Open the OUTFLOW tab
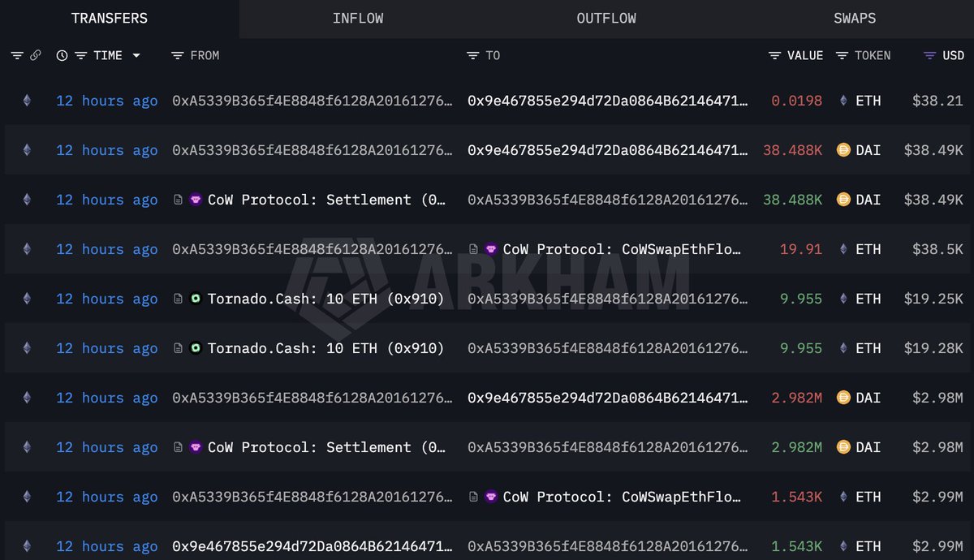The width and height of the screenshot is (974, 560). click(606, 19)
